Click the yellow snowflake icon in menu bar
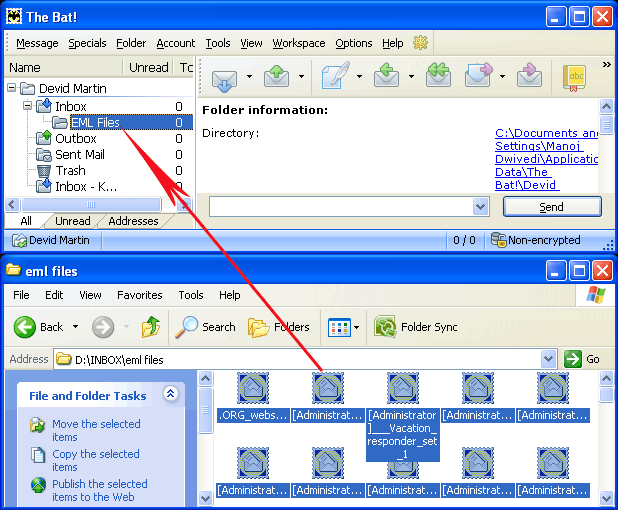618x510 pixels. 420,43
